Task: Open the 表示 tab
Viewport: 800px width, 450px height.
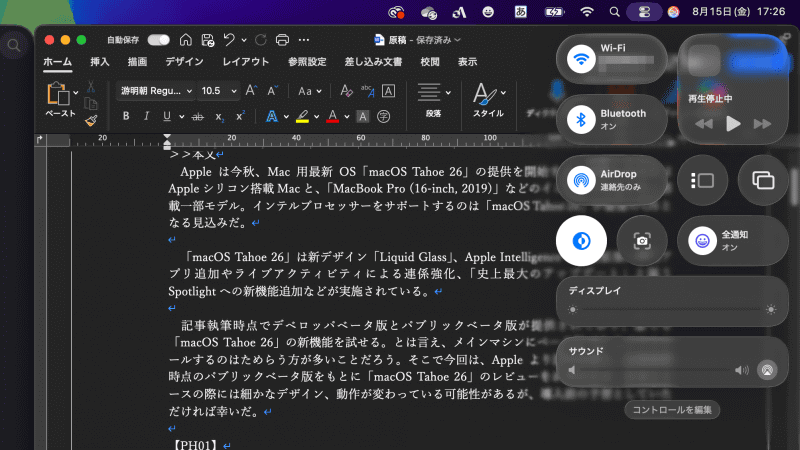Action: [x=467, y=62]
